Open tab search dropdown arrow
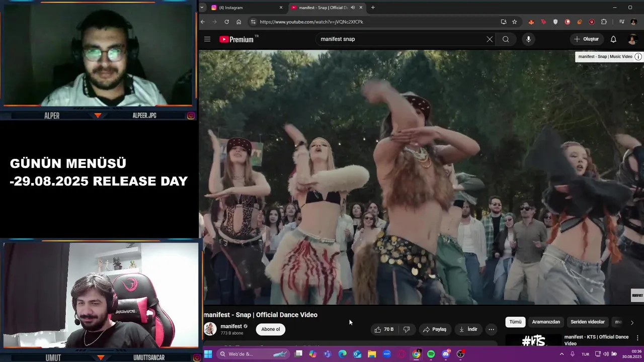Viewport: 644px width, 362px height. [x=202, y=8]
